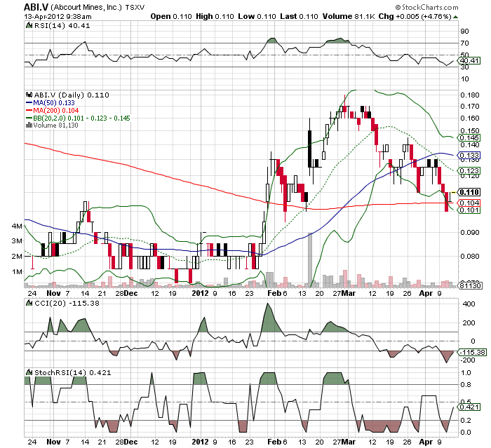Viewport: 491px width, 448px height.
Task: Click the Nov label on the bottom date axis
Action: pyautogui.click(x=53, y=442)
